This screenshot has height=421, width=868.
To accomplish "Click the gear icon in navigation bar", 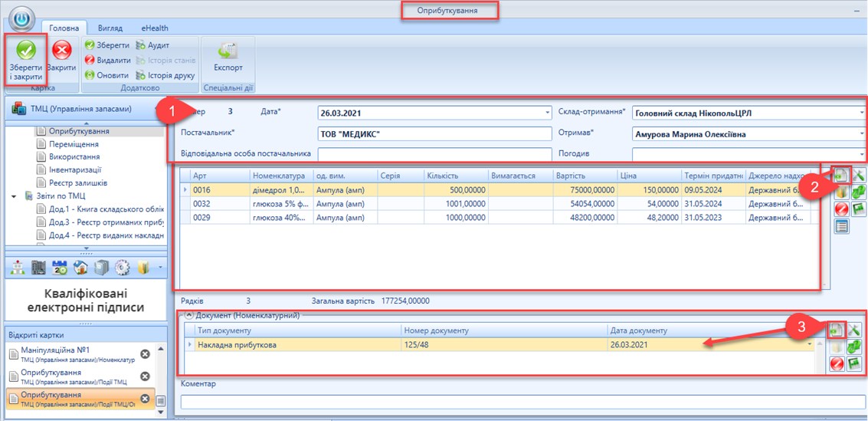I will 122,268.
